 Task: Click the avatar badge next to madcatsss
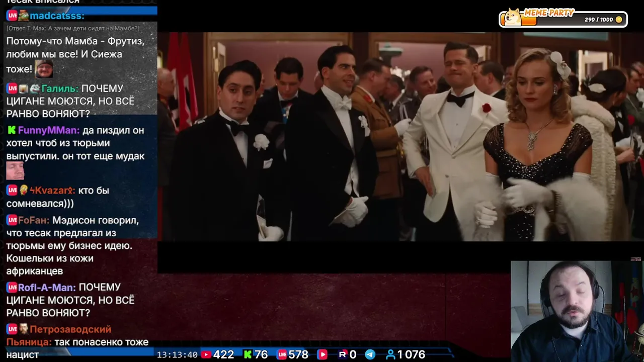[24, 16]
